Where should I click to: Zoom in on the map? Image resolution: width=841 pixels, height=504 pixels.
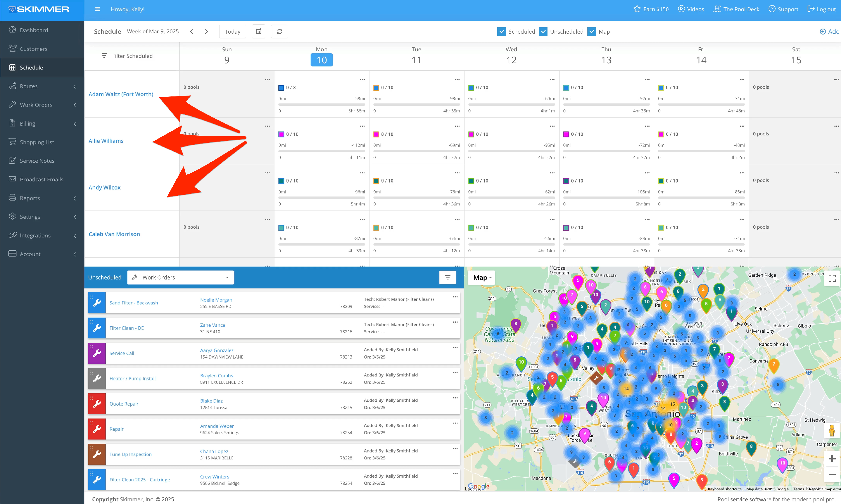832,459
